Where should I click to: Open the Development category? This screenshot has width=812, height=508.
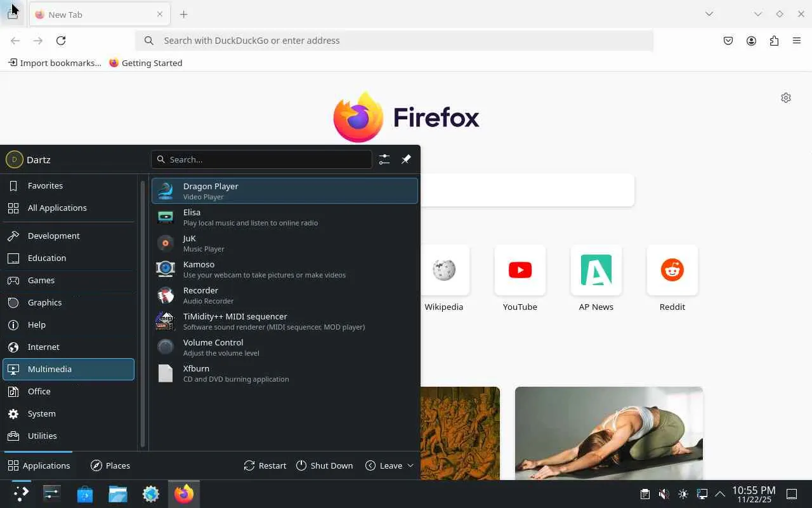click(x=69, y=236)
